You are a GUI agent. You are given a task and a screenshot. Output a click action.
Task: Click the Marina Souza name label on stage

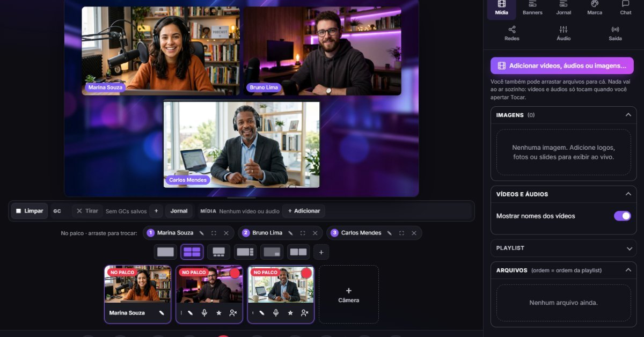(x=105, y=87)
